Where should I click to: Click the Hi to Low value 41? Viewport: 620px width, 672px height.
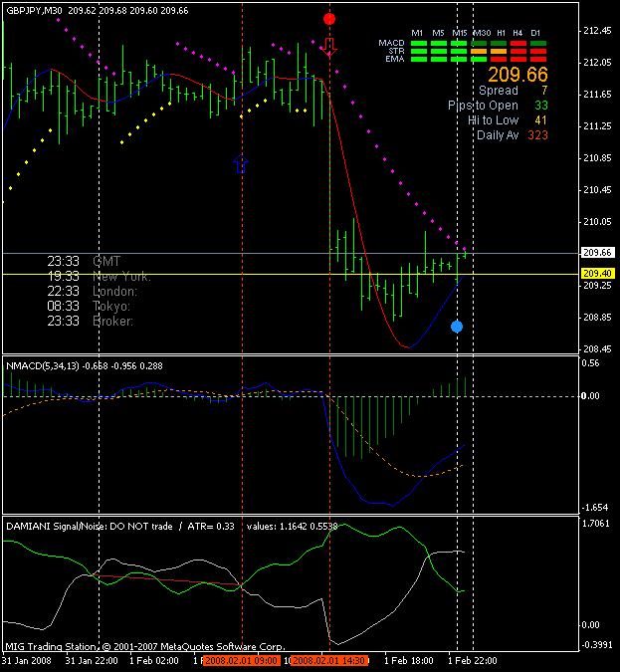click(x=541, y=120)
